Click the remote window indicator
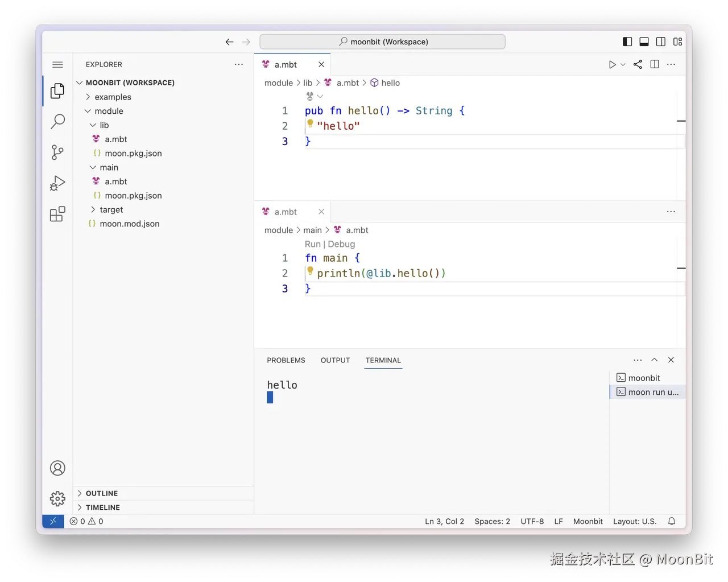728x582 pixels. pyautogui.click(x=53, y=521)
